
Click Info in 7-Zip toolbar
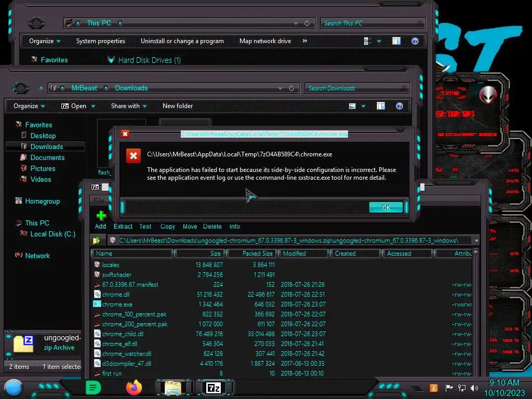(234, 227)
